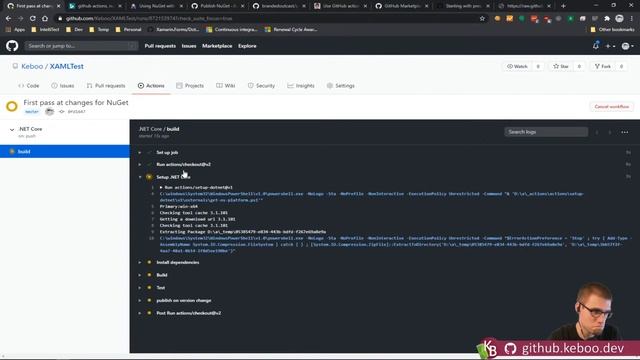Open the Chrome menu three dots
This screenshot has height=360, width=640.
coord(632,18)
